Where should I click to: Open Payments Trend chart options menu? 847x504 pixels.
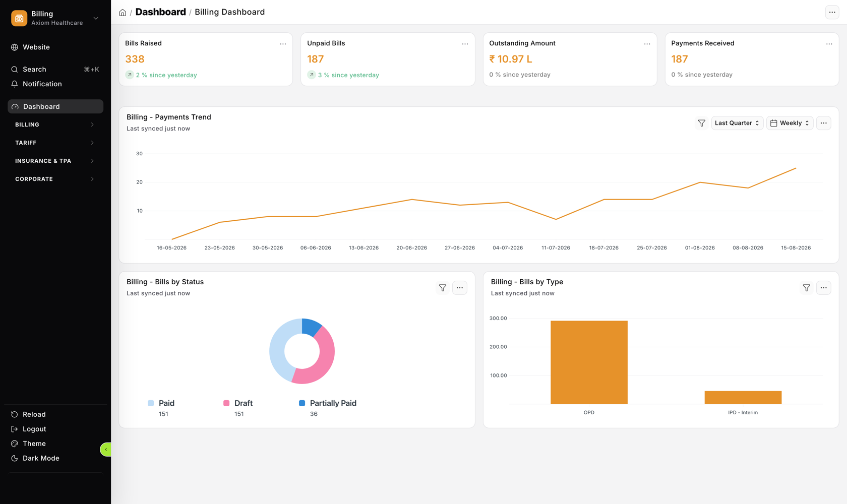(x=823, y=123)
